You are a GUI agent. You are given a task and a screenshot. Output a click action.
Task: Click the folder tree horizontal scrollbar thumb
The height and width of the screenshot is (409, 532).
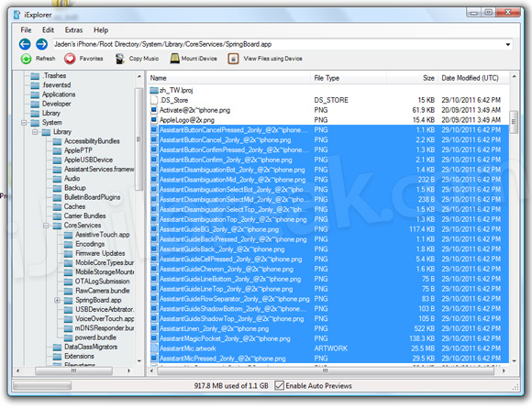coord(73,371)
